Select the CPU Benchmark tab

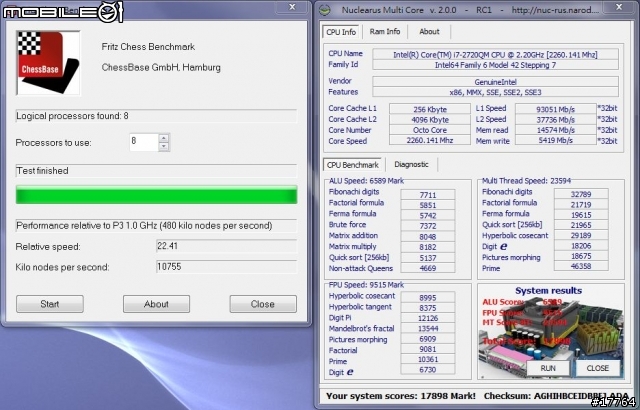pos(353,165)
